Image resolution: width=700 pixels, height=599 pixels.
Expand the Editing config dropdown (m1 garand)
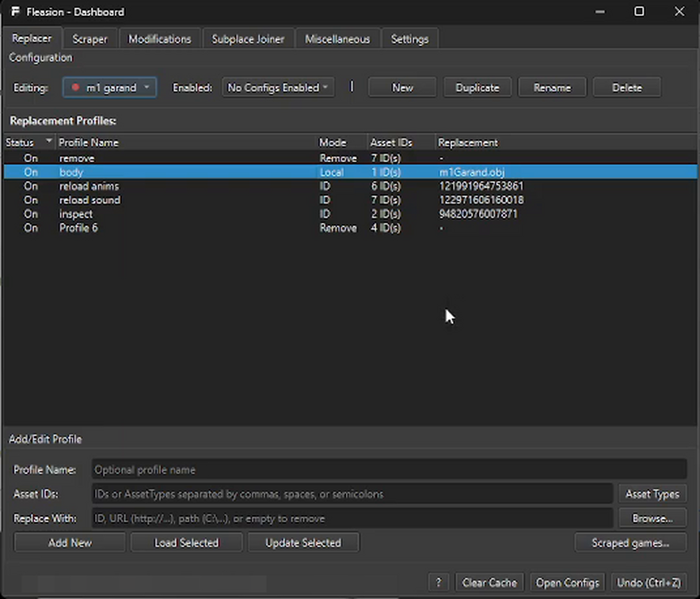[x=110, y=87]
